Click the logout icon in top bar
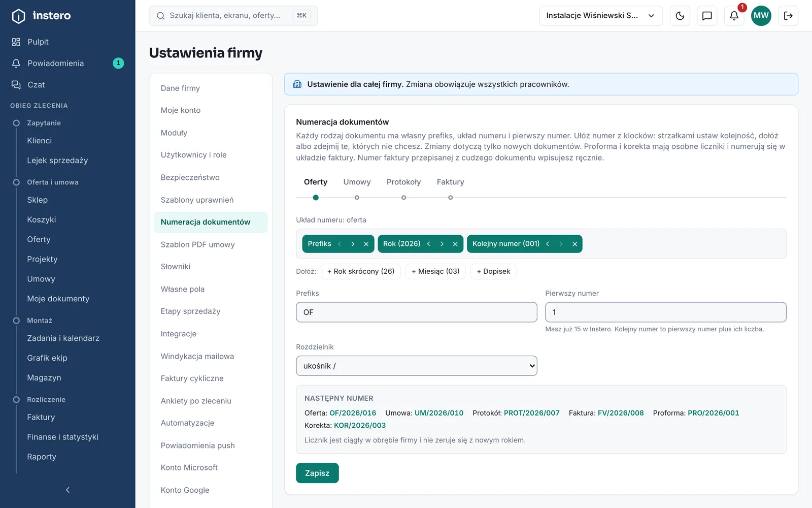 (x=788, y=16)
